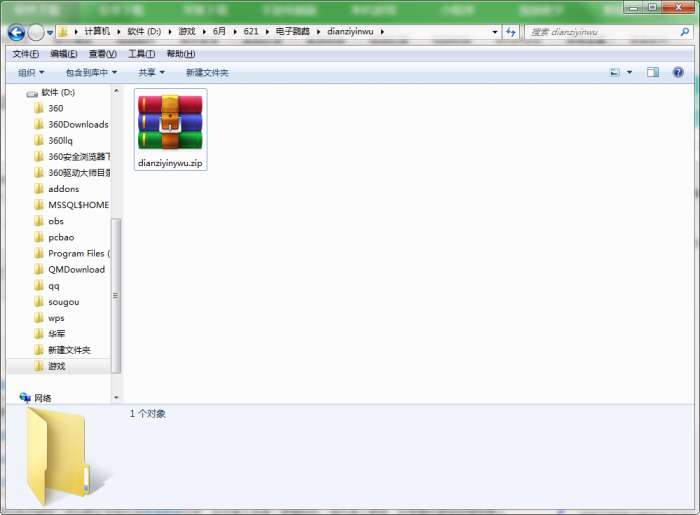Open the 共享 share button
This screenshot has width=700, height=515.
click(151, 72)
